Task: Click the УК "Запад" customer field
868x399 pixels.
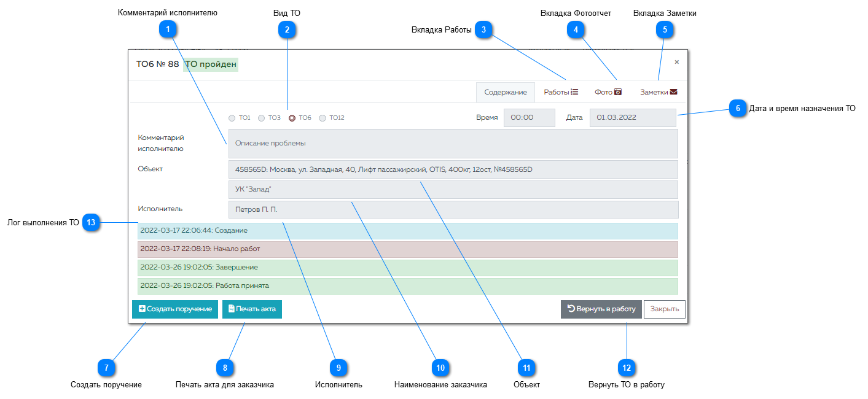Action: point(453,189)
